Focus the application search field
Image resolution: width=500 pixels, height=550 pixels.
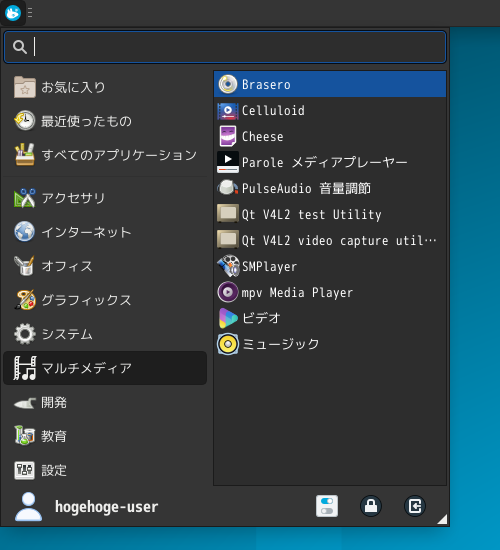coord(225,47)
